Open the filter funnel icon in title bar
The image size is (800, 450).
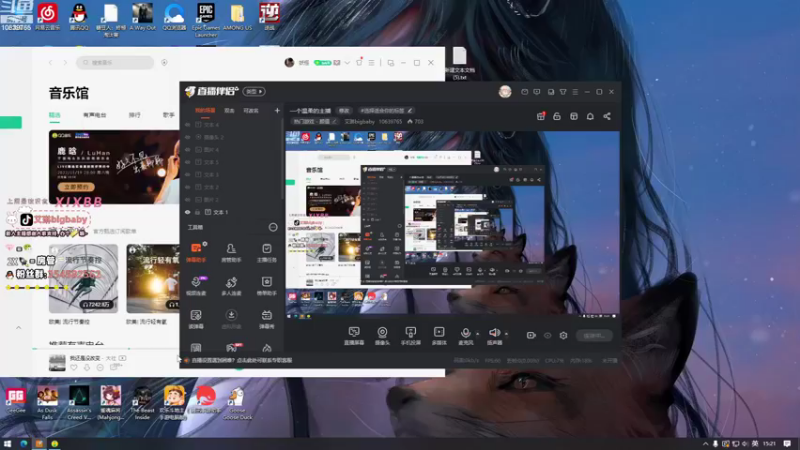click(563, 92)
